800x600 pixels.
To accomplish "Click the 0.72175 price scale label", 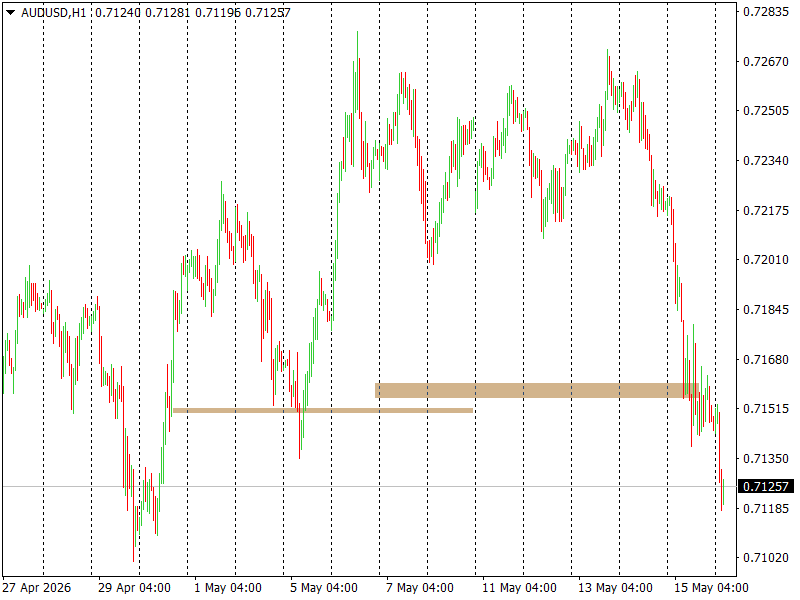I will pyautogui.click(x=766, y=211).
